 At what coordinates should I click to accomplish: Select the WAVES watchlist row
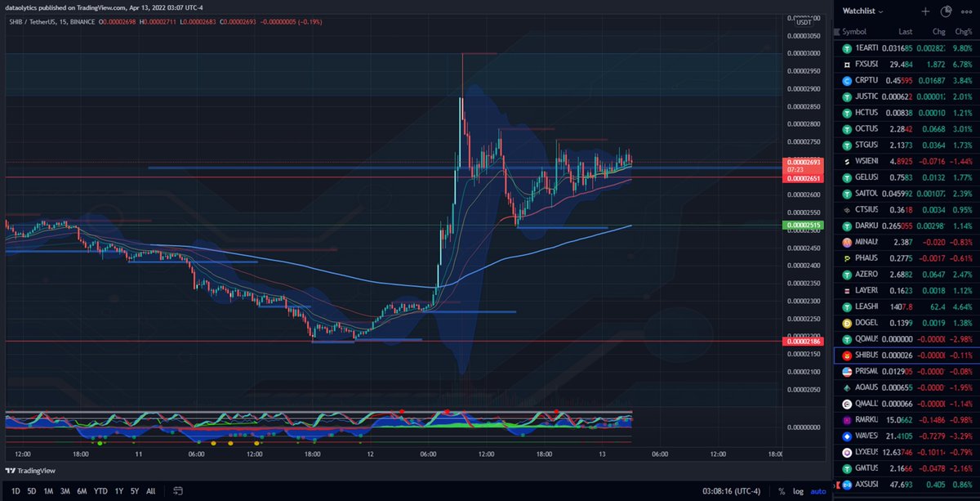[906, 436]
